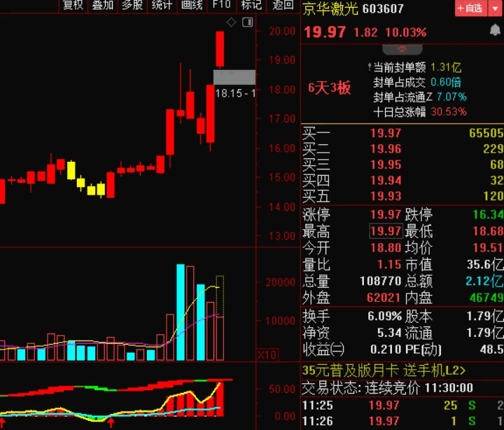Select the 11:26 trade tick row

pyautogui.click(x=402, y=421)
